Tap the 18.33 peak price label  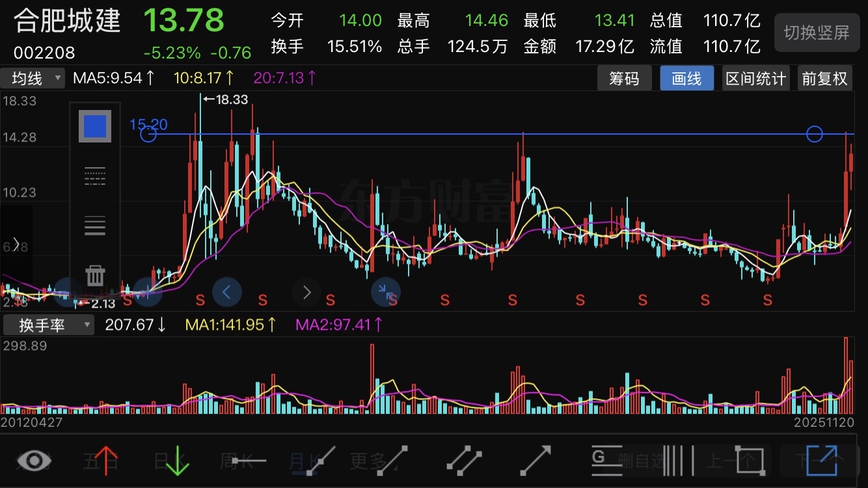tap(226, 99)
